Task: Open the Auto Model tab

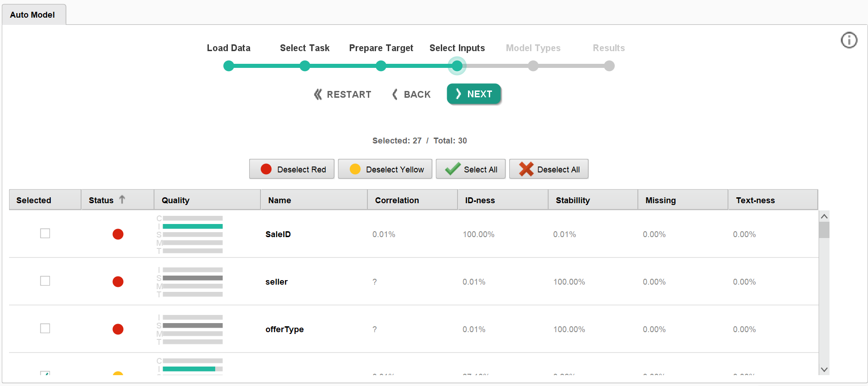Action: pyautogui.click(x=33, y=15)
